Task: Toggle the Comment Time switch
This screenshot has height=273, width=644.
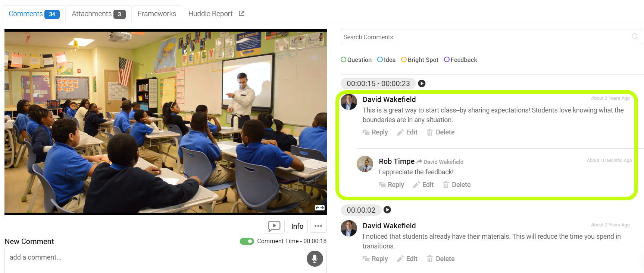Action: pos(247,241)
